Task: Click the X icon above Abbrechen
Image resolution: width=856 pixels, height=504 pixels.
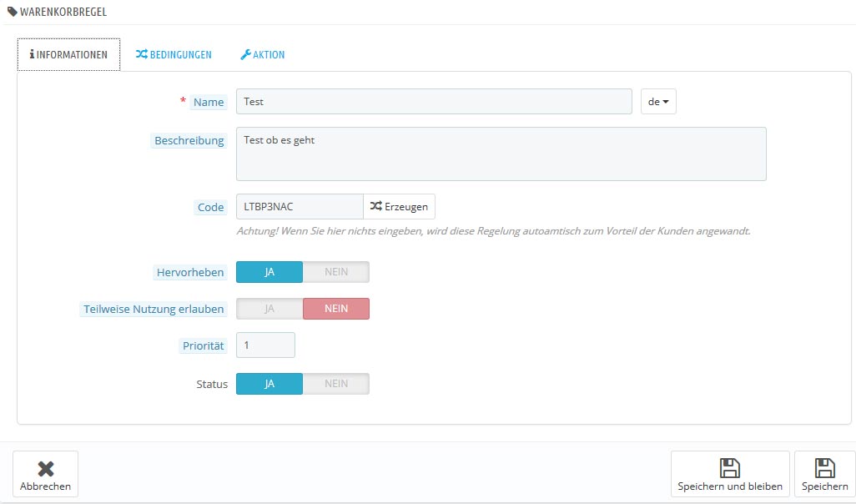Action: 46,468
